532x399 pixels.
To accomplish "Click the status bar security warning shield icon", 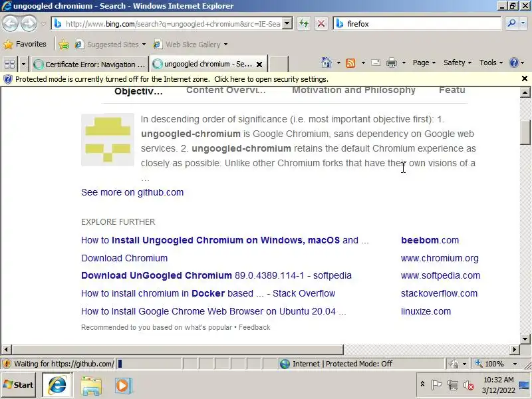I will point(6,364).
